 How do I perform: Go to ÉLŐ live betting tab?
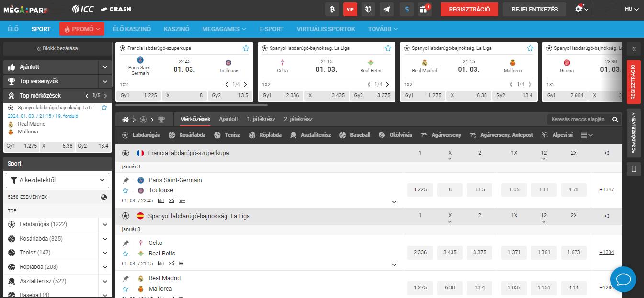(x=13, y=29)
